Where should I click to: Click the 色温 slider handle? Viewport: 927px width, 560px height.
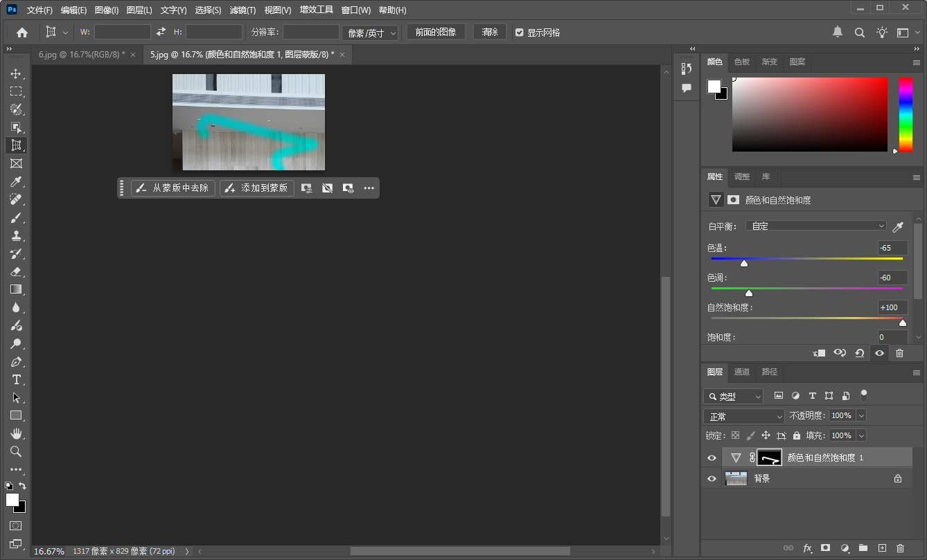(x=744, y=263)
